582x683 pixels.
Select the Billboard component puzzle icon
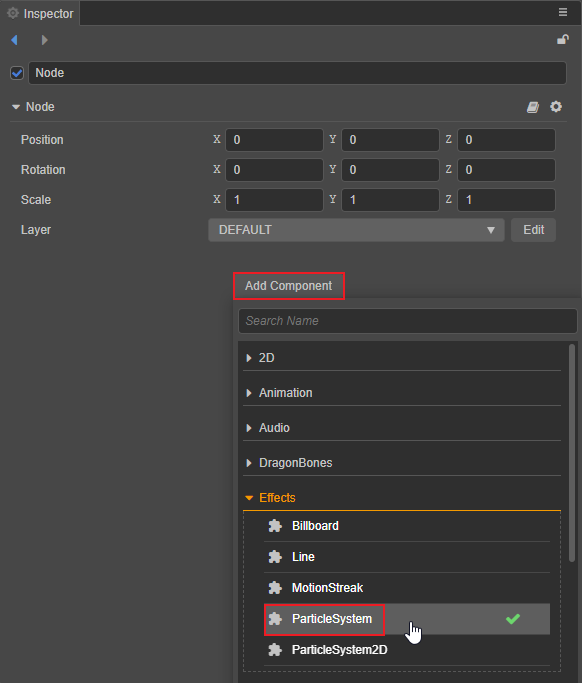click(x=275, y=526)
